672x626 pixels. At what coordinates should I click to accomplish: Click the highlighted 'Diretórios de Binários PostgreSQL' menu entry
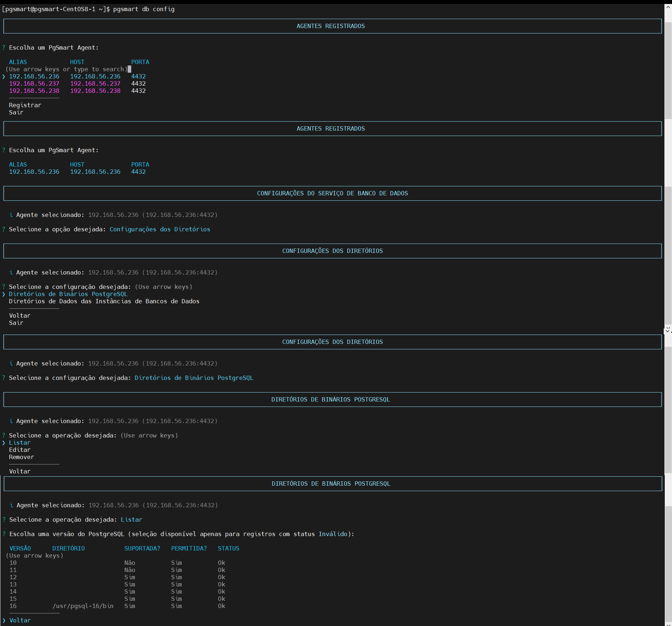68,294
